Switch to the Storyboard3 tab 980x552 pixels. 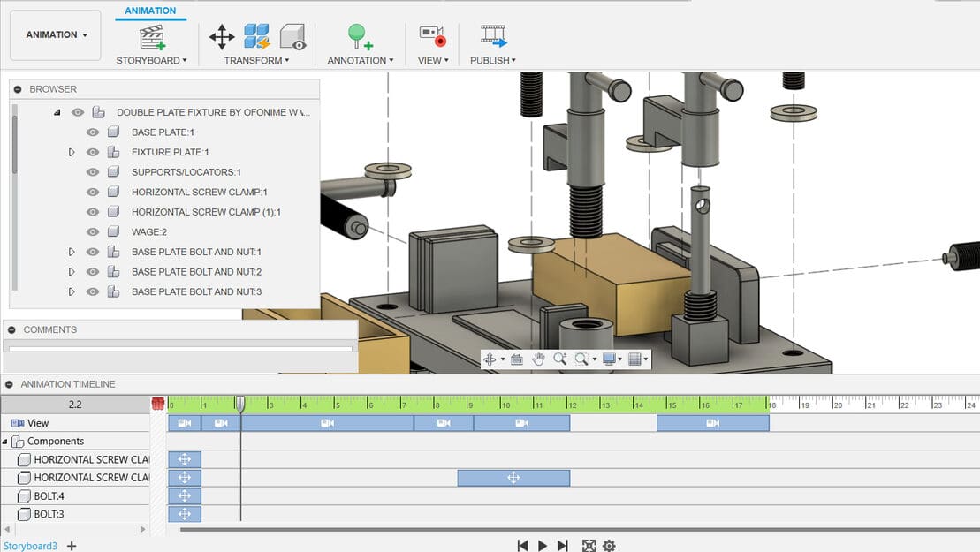(x=29, y=546)
